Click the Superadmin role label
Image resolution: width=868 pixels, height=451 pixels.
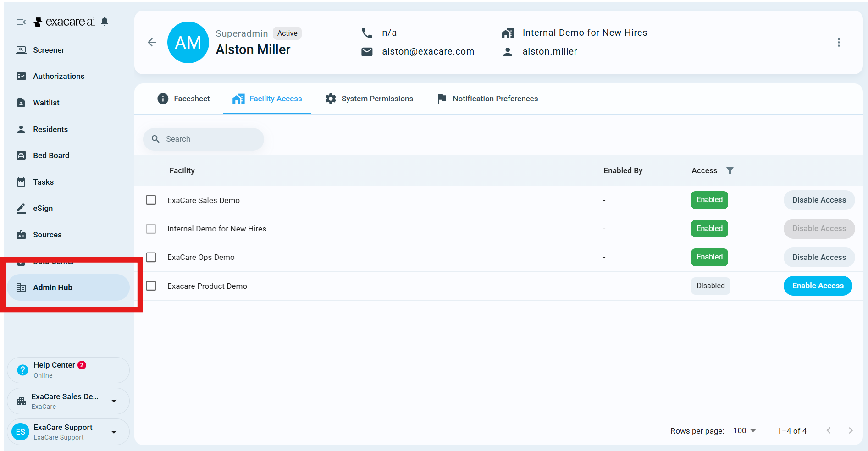(242, 33)
